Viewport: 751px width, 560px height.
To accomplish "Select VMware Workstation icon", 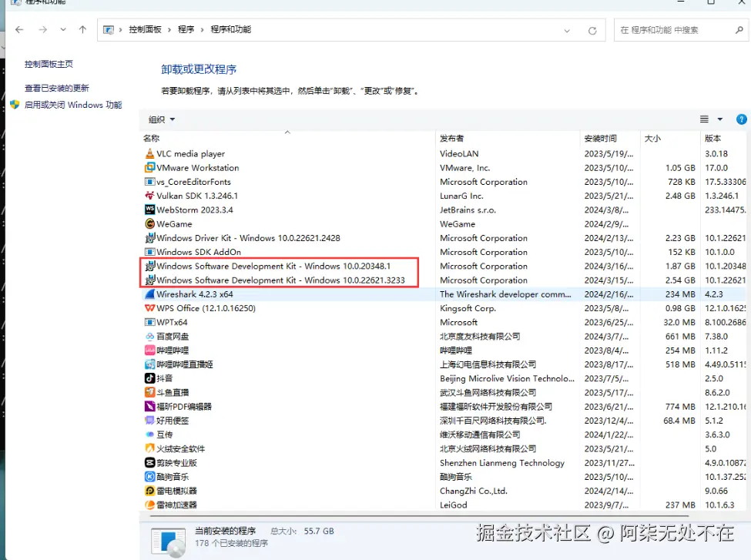I will tap(150, 168).
